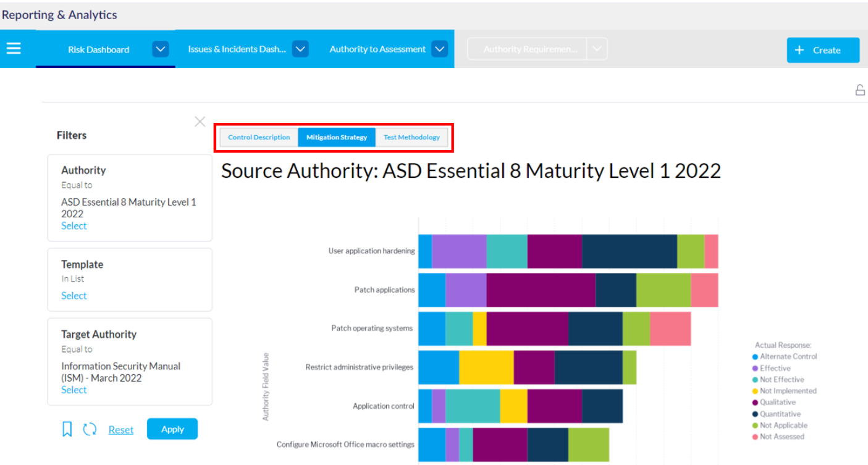Click purple Qualitative segment in Patch applications bar

541,290
